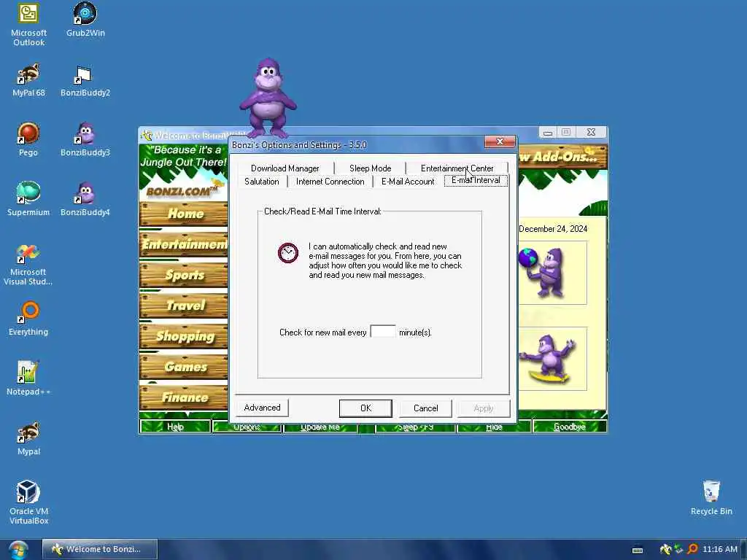Select the BonziBuddy2 desktop shortcut
Screen dimensions: 747x560
coord(85,80)
